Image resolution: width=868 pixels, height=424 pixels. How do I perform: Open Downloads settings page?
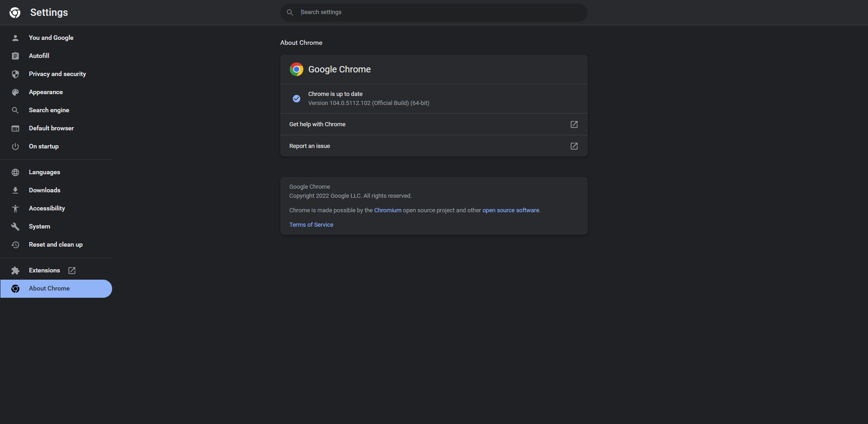tap(57, 191)
